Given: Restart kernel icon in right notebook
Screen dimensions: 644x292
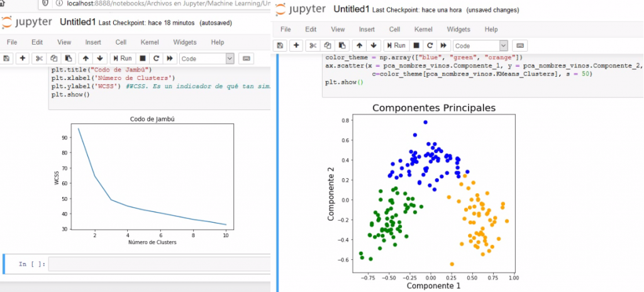Looking at the screenshot, I should (x=430, y=46).
